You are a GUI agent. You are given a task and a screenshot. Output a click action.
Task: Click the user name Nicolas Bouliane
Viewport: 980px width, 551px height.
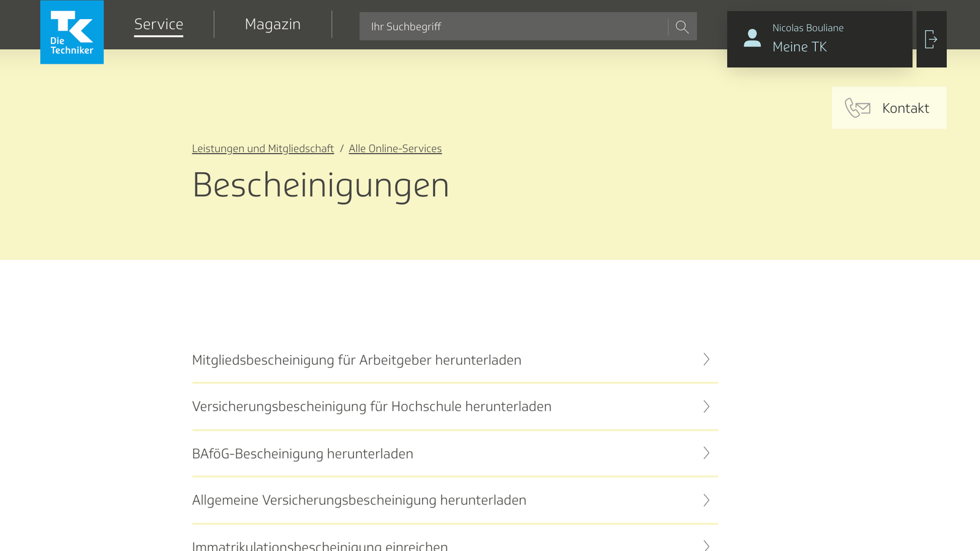point(808,28)
